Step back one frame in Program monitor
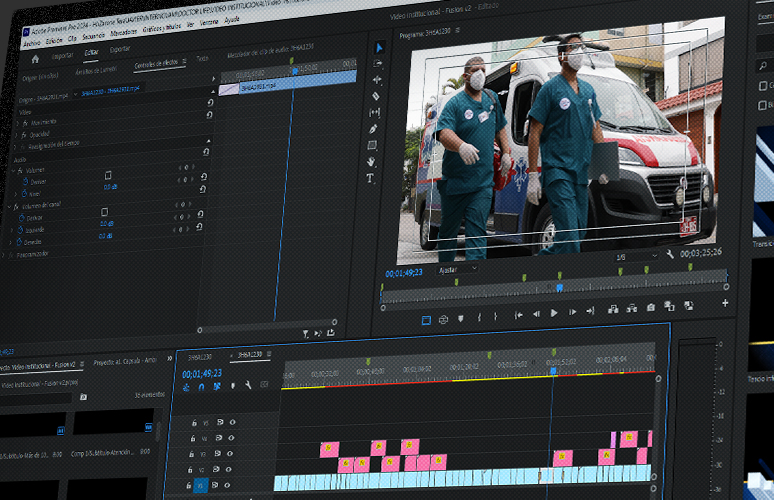The image size is (774, 500). coord(536,314)
